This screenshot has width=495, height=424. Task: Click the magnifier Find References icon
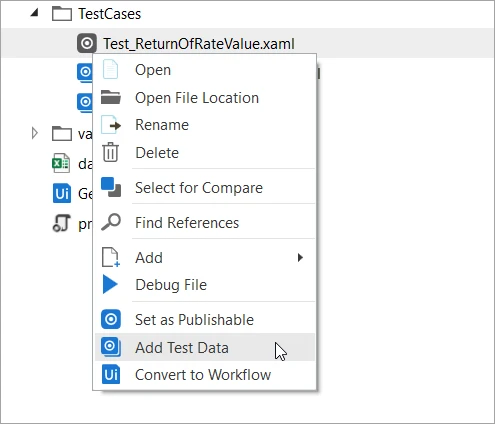[x=111, y=222]
